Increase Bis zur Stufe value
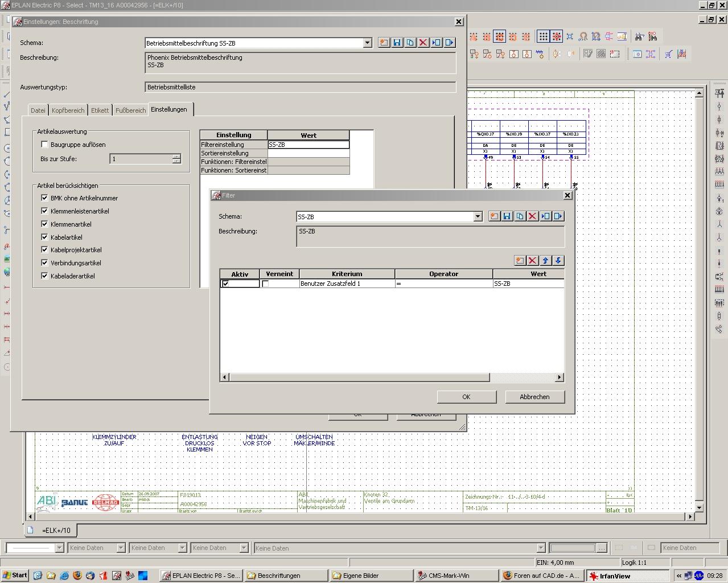The image size is (728, 583). coord(176,156)
